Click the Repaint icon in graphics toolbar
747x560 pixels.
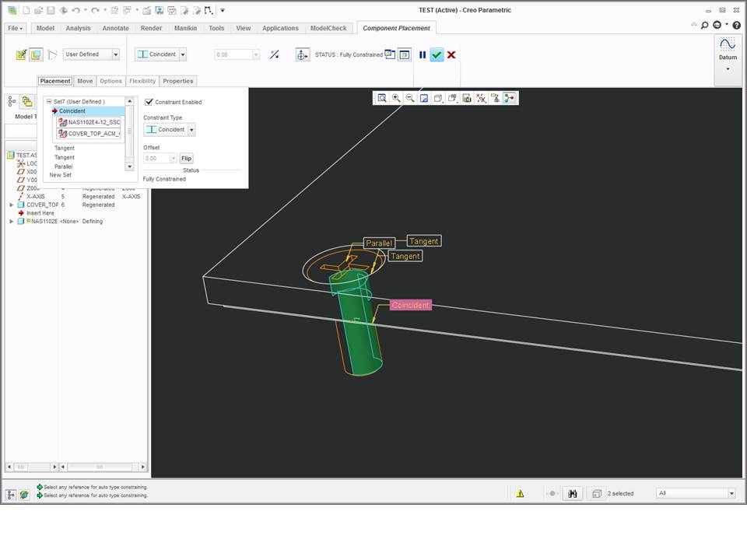pyautogui.click(x=424, y=98)
